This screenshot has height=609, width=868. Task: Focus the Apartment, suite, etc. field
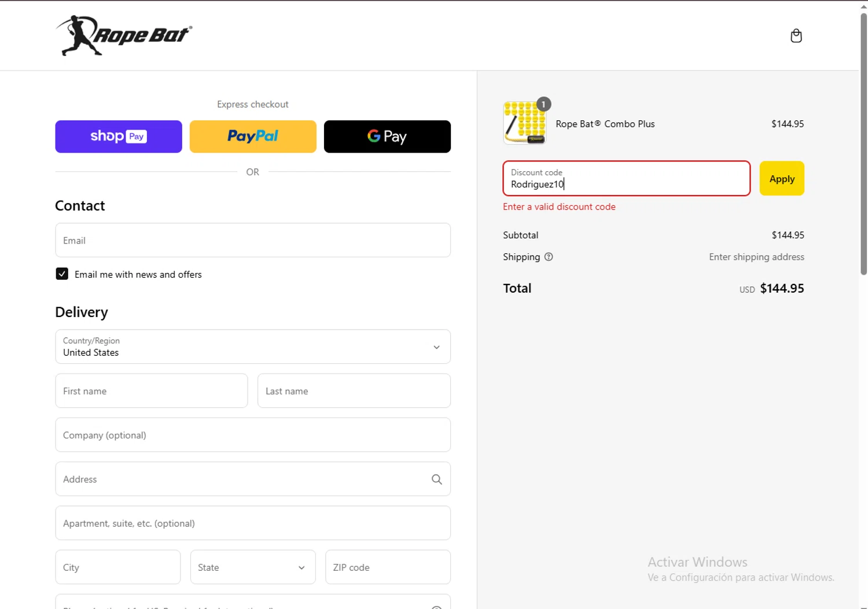pos(253,523)
